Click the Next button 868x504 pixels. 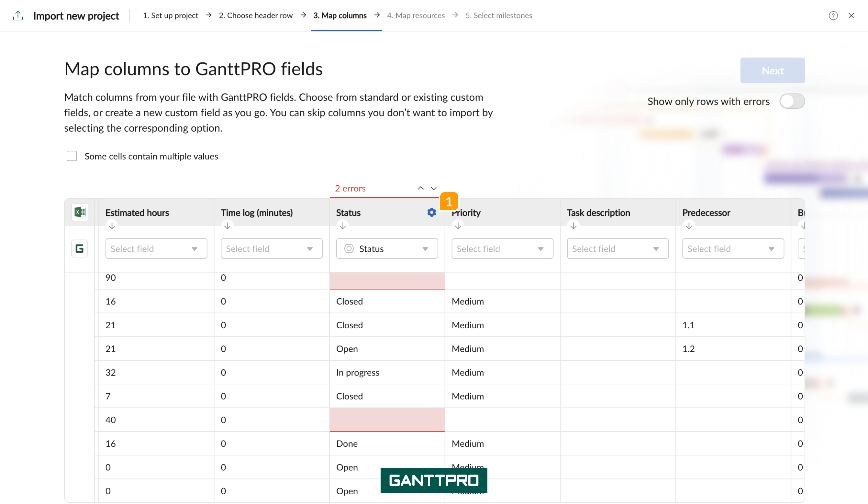[x=773, y=70]
